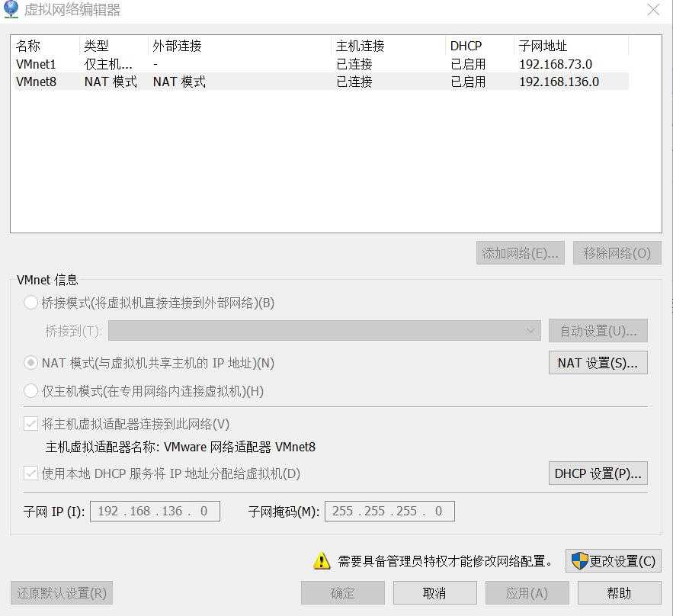Click the 外部连接 column header

[239, 46]
